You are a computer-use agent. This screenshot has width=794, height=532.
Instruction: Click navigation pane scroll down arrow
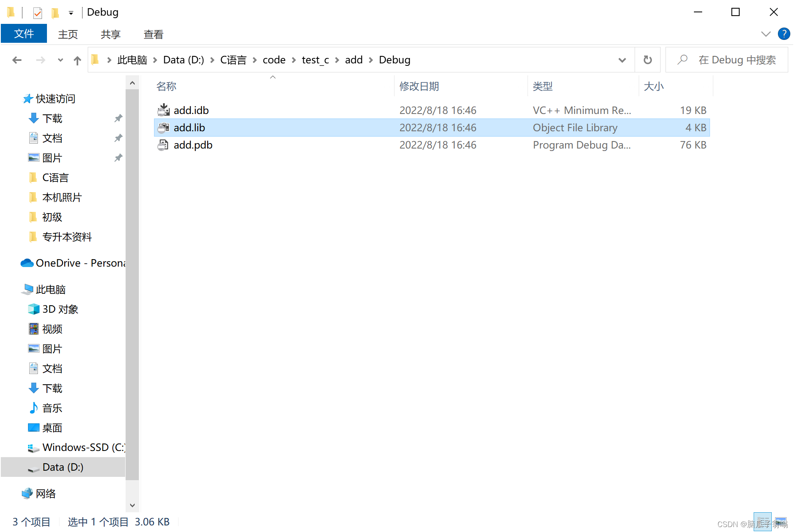pyautogui.click(x=132, y=505)
